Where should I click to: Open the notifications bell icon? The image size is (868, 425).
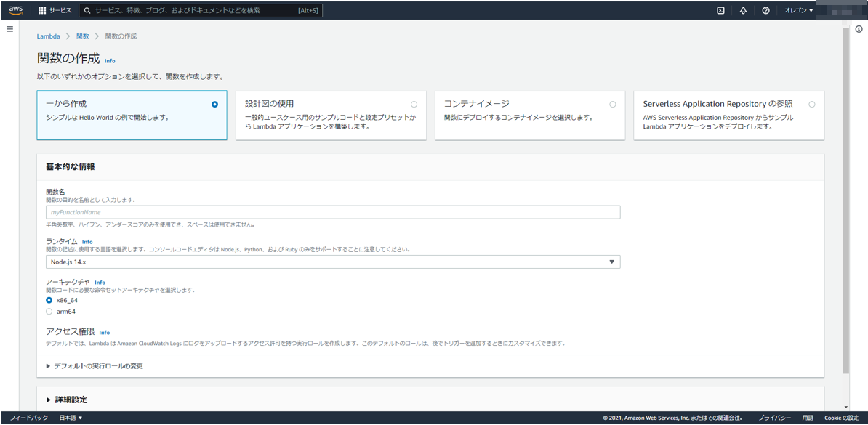743,10
